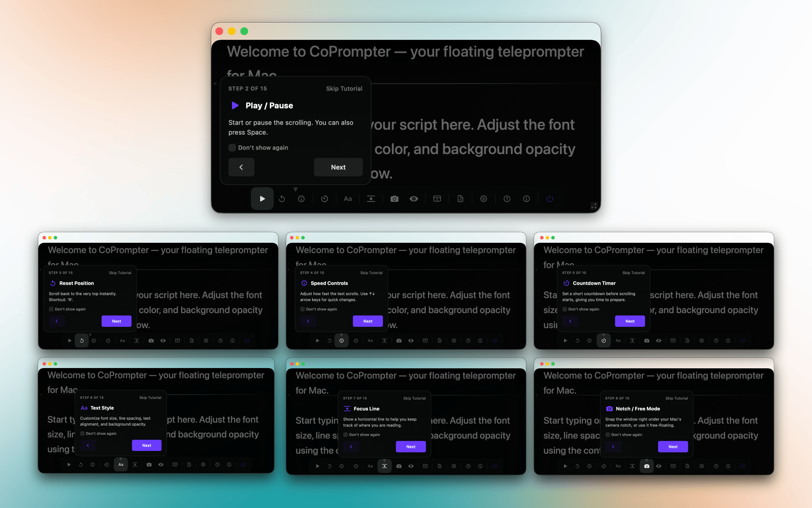Toggle Focus Line icon in Step 2 window toolbar
This screenshot has width=812, height=508.
371,199
